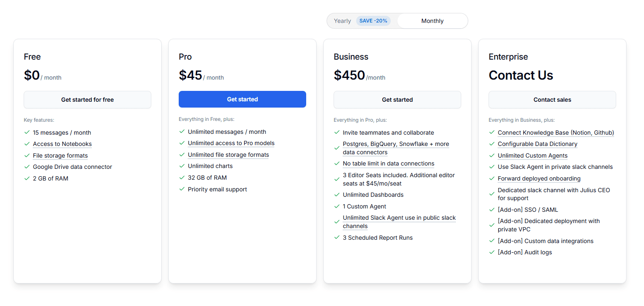
Task: Click checkmark icon beside 15 messages / month
Action: (27, 132)
